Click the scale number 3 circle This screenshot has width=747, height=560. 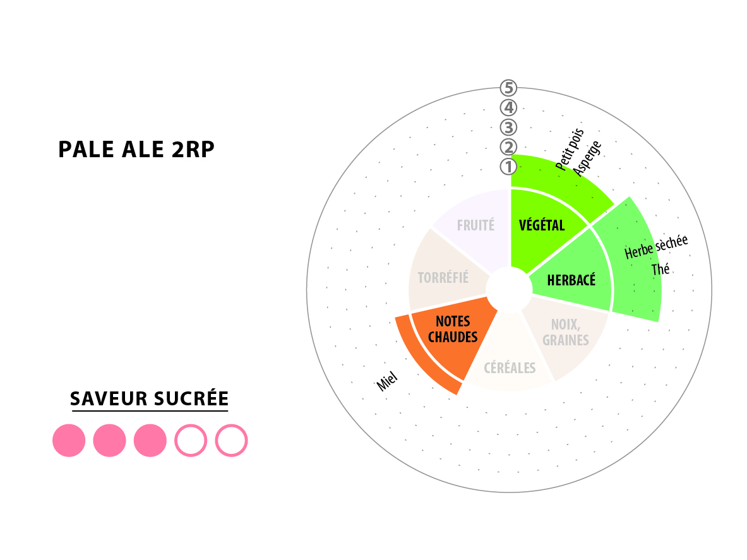(x=508, y=128)
